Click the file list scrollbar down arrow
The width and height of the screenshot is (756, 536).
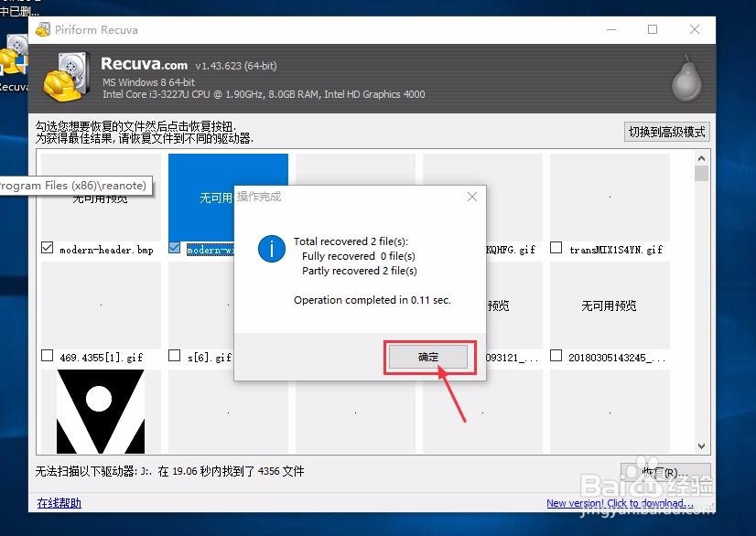[x=701, y=446]
